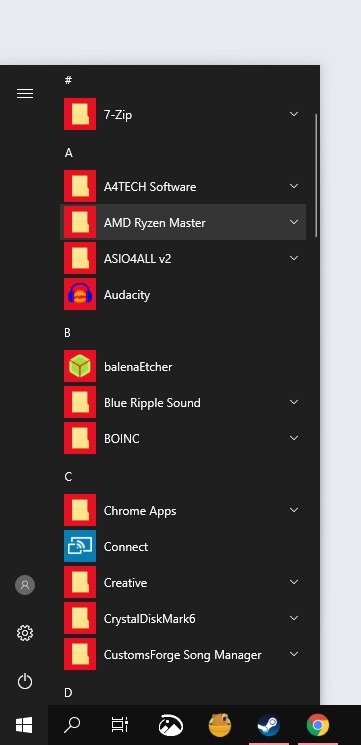Launch balenaEtcher from the app list
The height and width of the screenshot is (745, 361).
(x=183, y=366)
